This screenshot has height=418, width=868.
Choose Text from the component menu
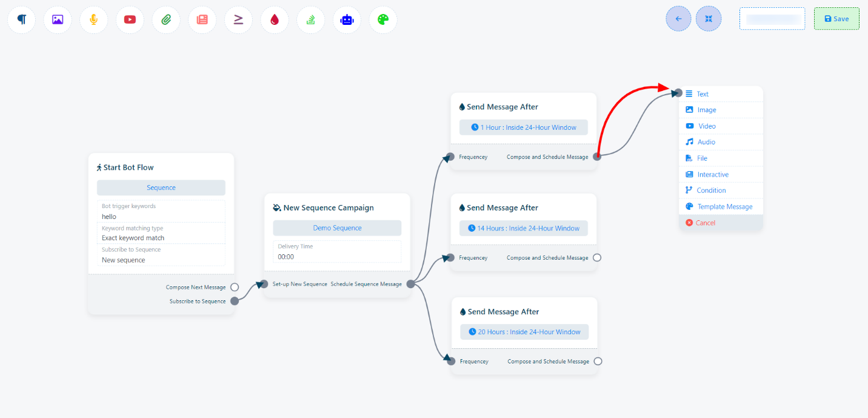(x=703, y=94)
